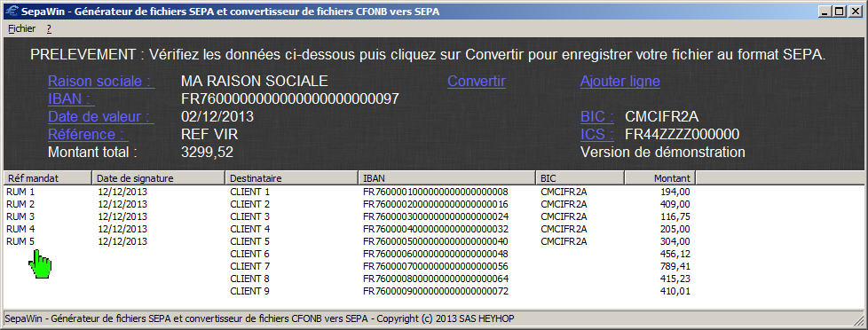Click the Ajouter ligne link

pos(620,82)
